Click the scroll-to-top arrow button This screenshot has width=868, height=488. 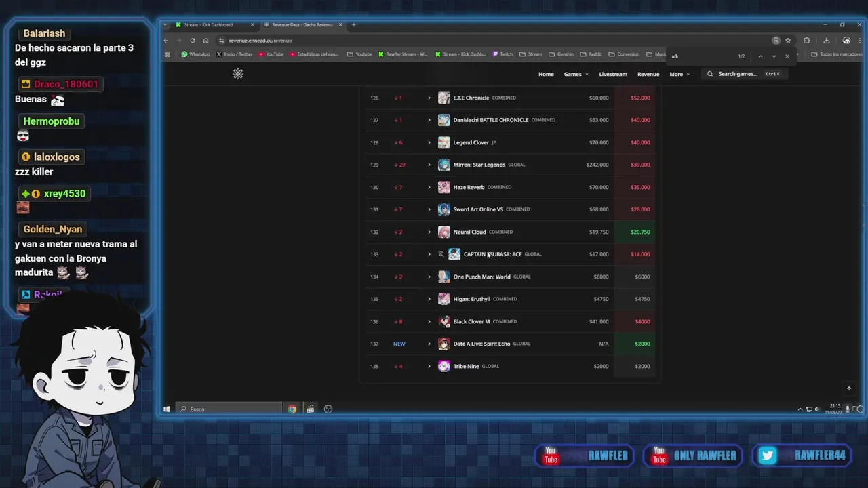pyautogui.click(x=848, y=388)
